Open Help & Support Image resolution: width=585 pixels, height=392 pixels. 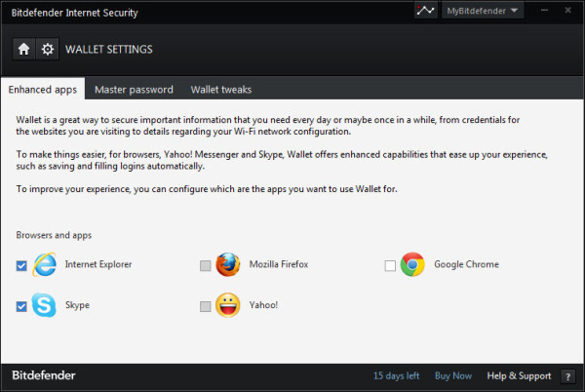click(x=519, y=376)
